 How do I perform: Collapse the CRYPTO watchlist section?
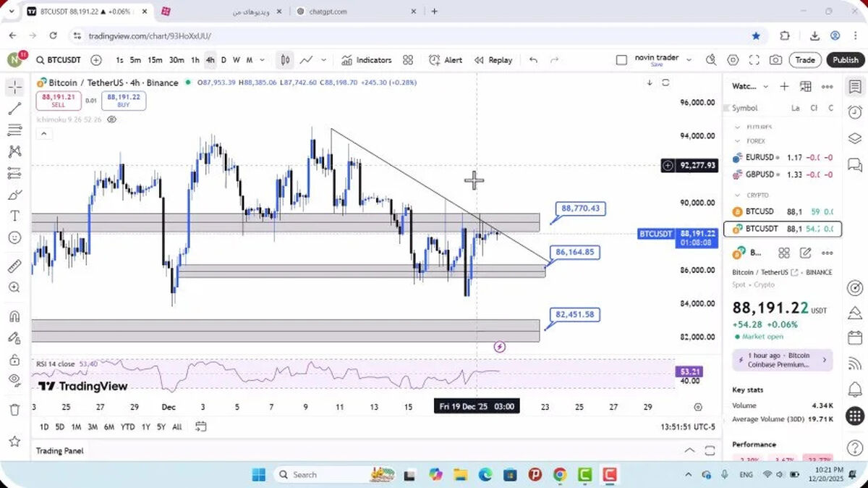[x=738, y=195]
